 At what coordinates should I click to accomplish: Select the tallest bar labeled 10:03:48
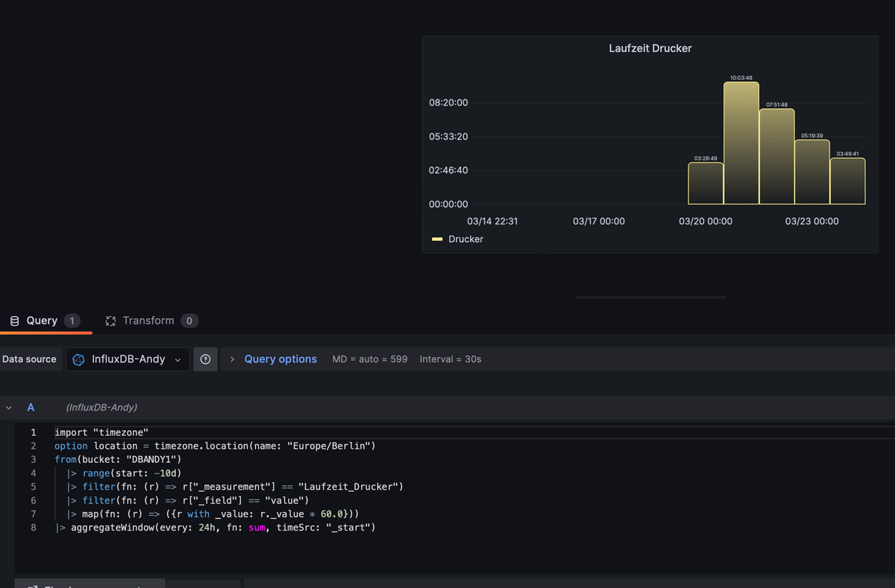pyautogui.click(x=741, y=143)
